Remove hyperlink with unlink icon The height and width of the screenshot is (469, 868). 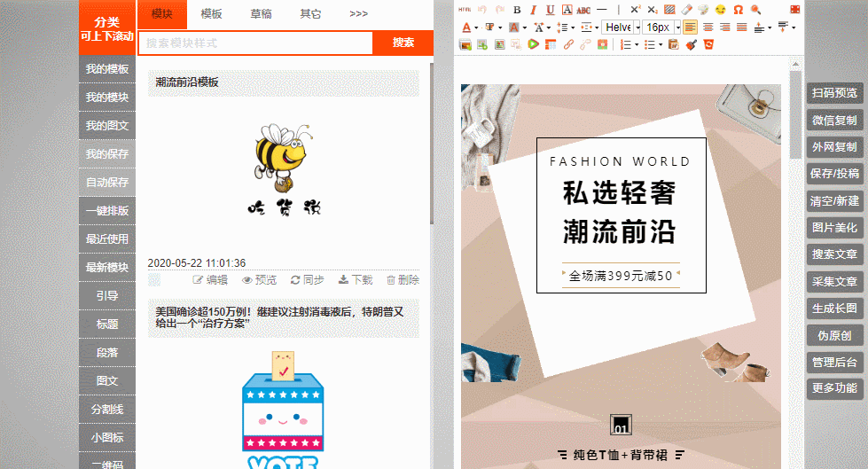585,44
